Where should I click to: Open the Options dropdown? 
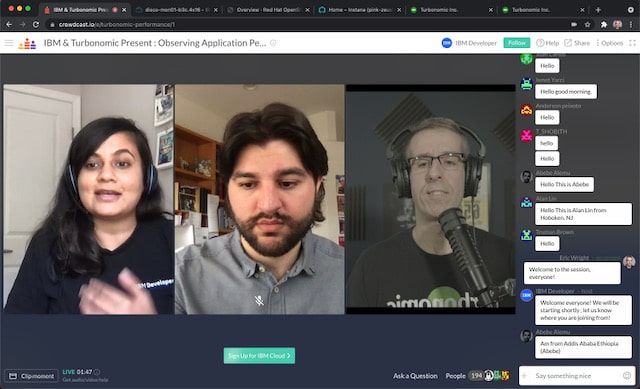pos(610,43)
